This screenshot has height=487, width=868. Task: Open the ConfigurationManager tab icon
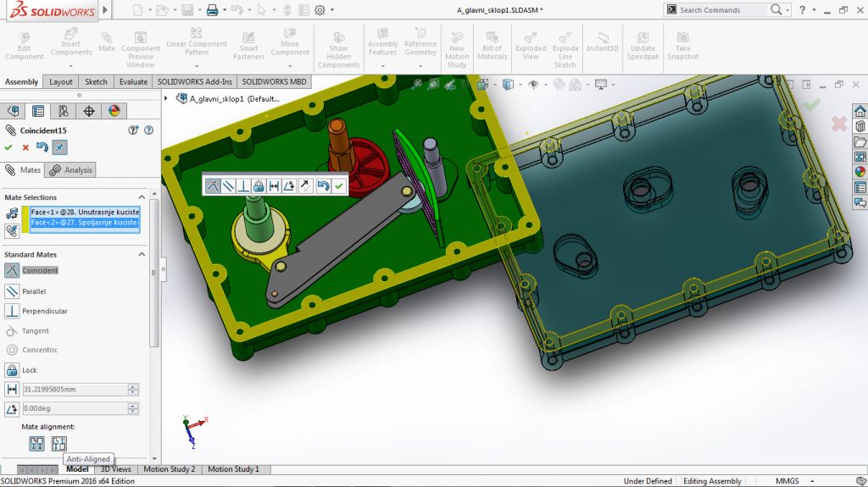click(63, 111)
